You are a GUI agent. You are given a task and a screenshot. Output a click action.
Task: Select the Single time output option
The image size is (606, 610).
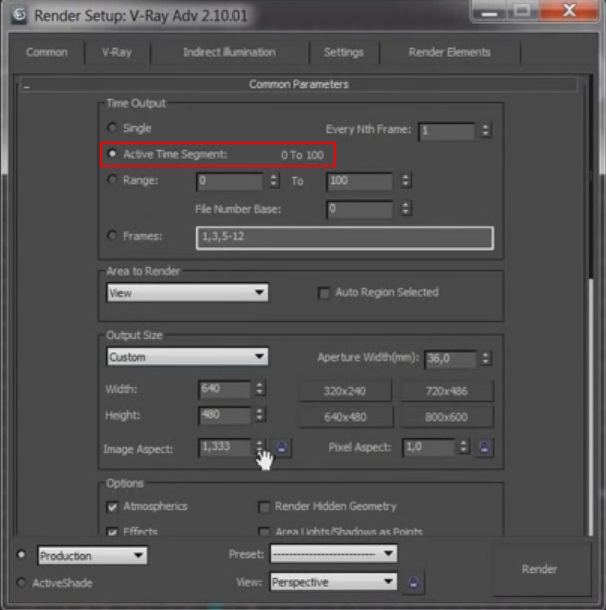coord(112,129)
